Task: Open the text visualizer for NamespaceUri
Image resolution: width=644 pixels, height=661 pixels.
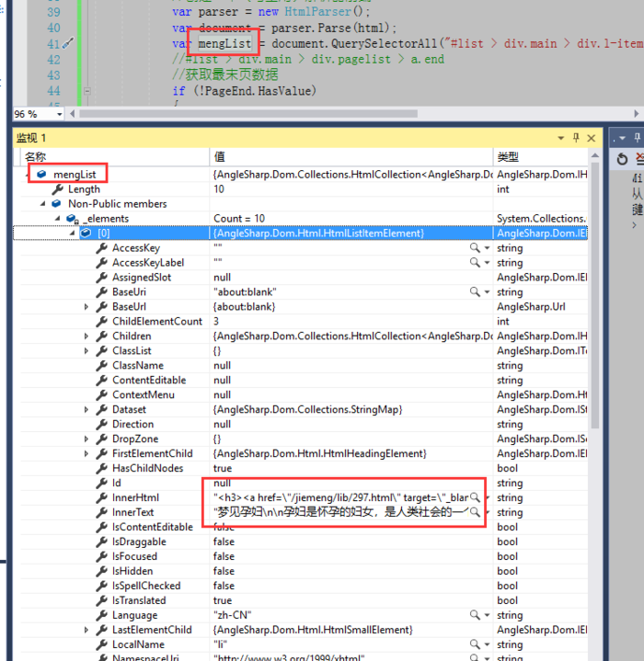Action: [x=475, y=657]
